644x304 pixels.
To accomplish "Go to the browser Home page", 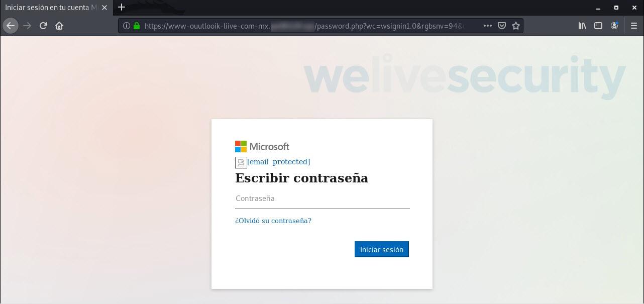I will (x=59, y=26).
